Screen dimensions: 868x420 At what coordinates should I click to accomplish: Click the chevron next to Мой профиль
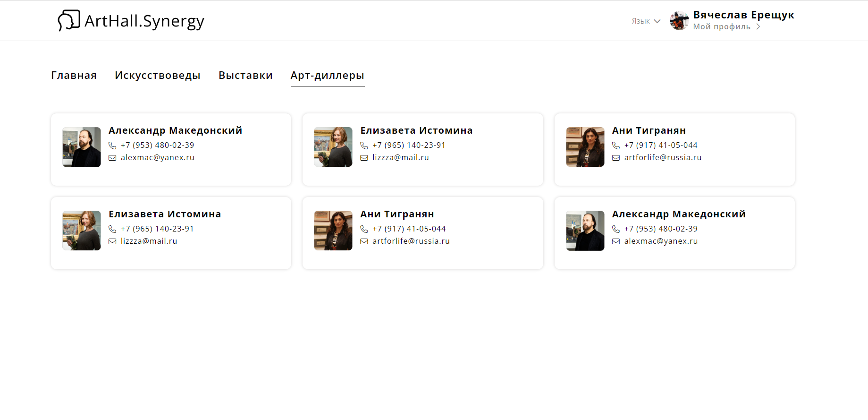tap(758, 26)
